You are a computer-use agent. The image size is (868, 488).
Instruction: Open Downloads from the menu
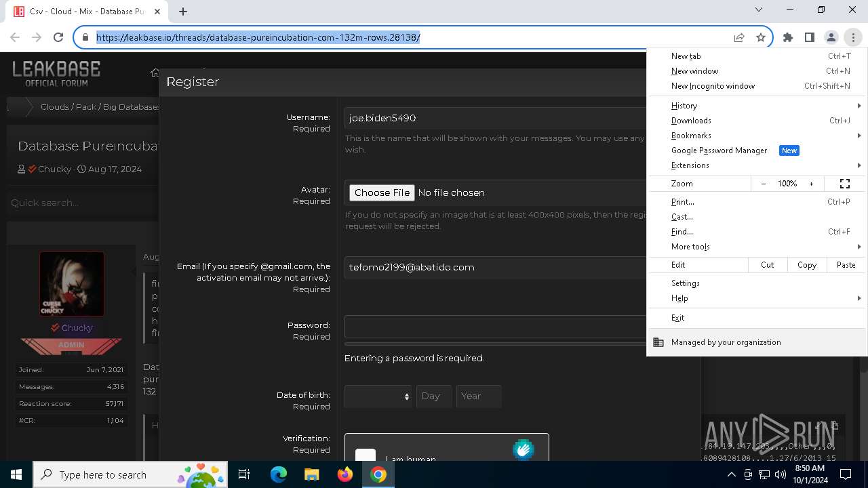pyautogui.click(x=757, y=121)
